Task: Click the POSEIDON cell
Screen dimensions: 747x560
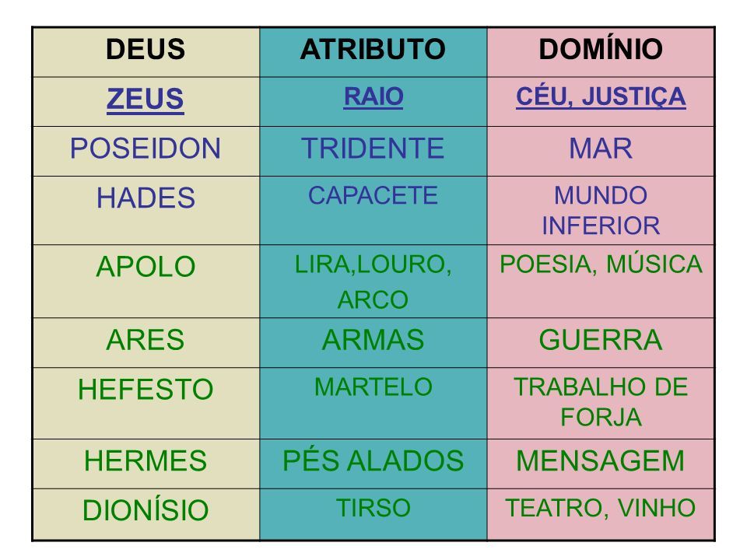Action: [146, 151]
